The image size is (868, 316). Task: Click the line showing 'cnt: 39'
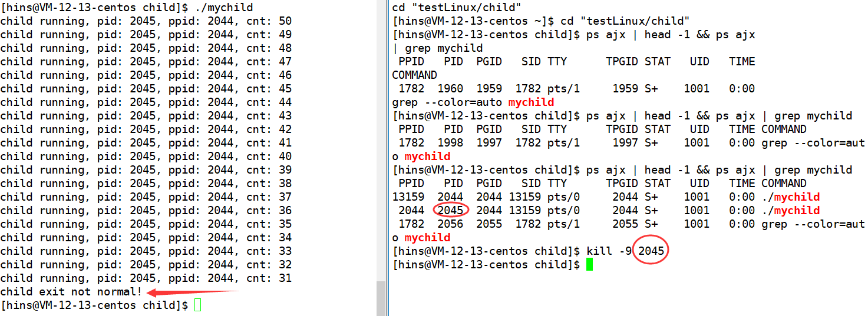coord(146,170)
